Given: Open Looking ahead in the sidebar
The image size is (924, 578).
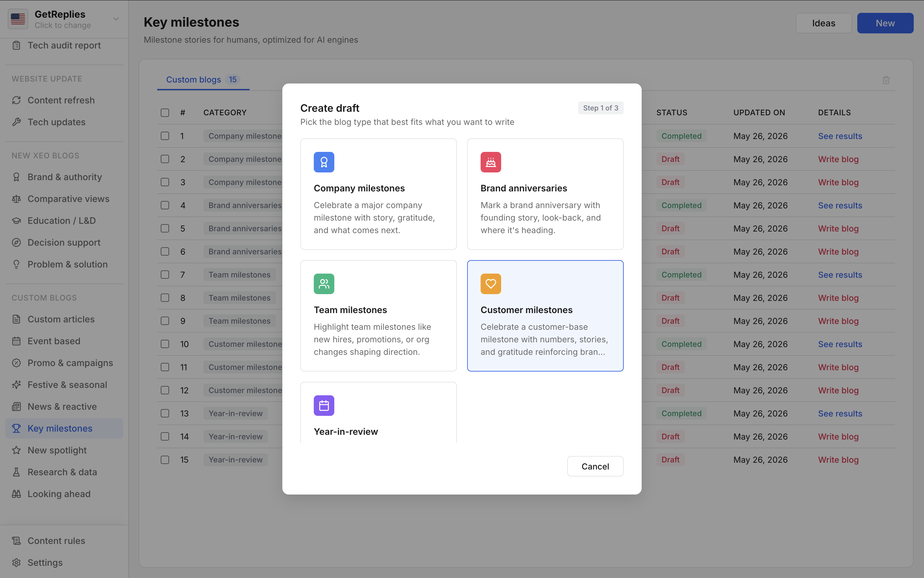Looking at the screenshot, I should tap(64, 494).
